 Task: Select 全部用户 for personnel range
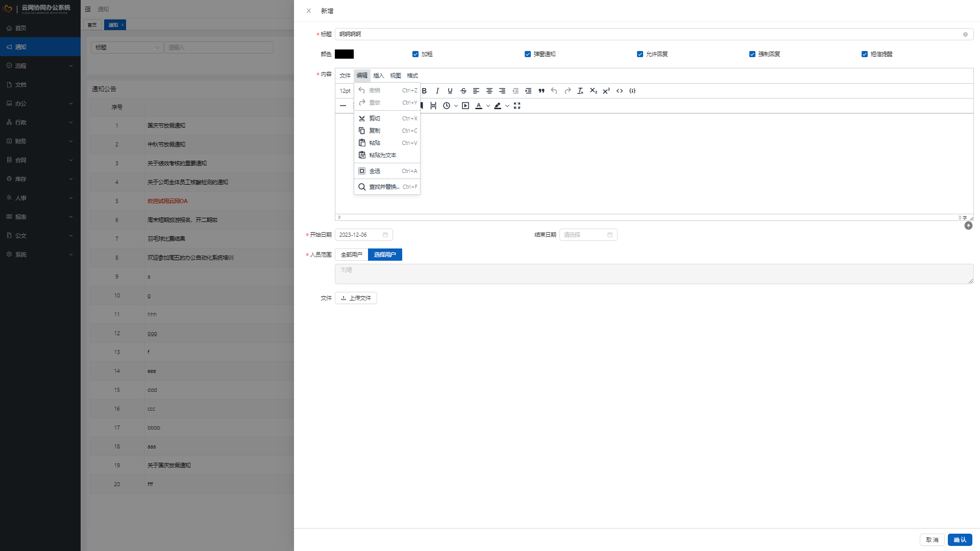pyautogui.click(x=352, y=255)
